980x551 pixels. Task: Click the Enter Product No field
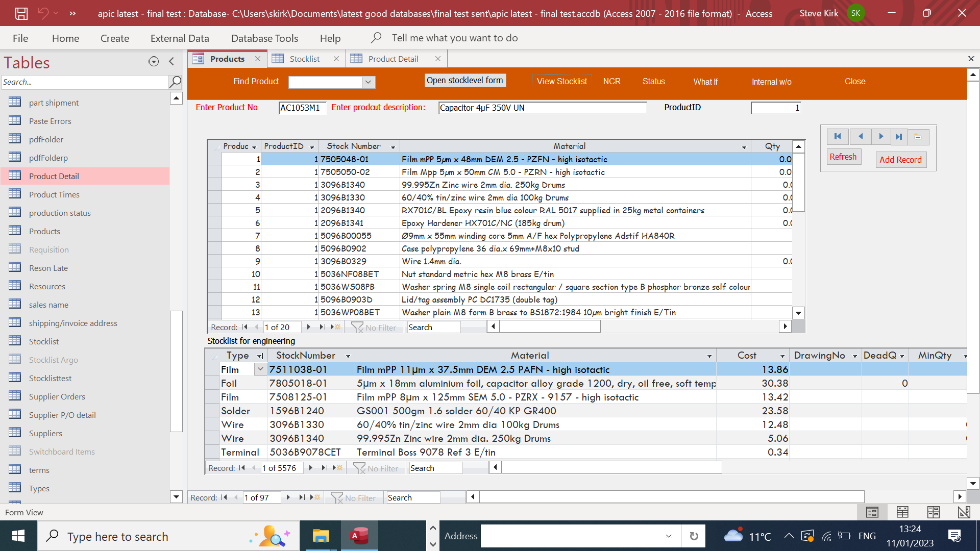click(x=302, y=108)
